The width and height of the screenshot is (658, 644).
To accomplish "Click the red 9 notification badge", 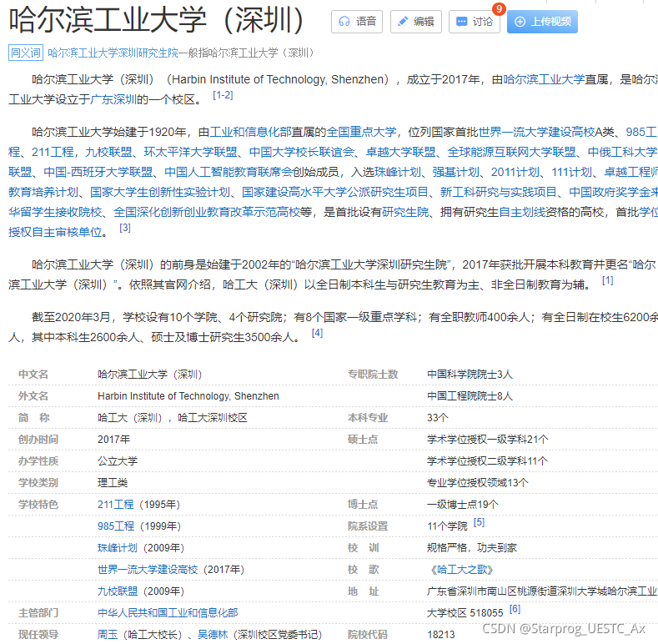I will pyautogui.click(x=499, y=9).
